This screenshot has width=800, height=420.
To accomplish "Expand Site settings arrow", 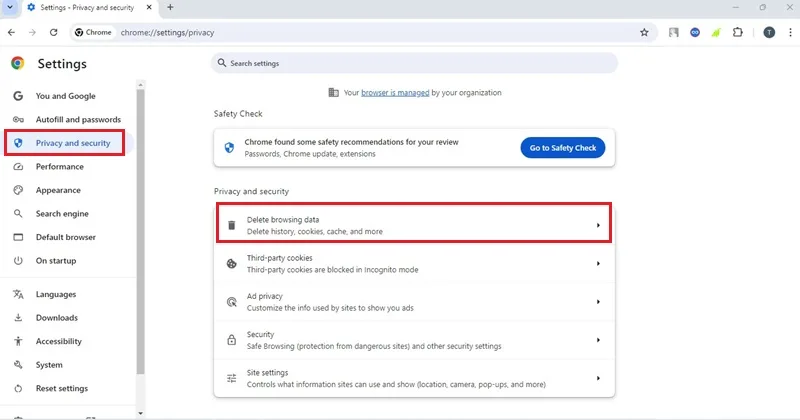I will (x=598, y=378).
